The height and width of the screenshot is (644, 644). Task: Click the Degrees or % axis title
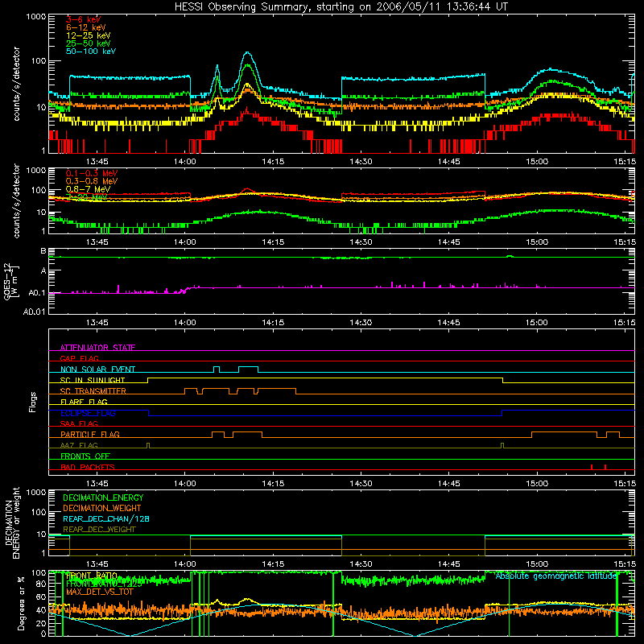click(x=22, y=603)
